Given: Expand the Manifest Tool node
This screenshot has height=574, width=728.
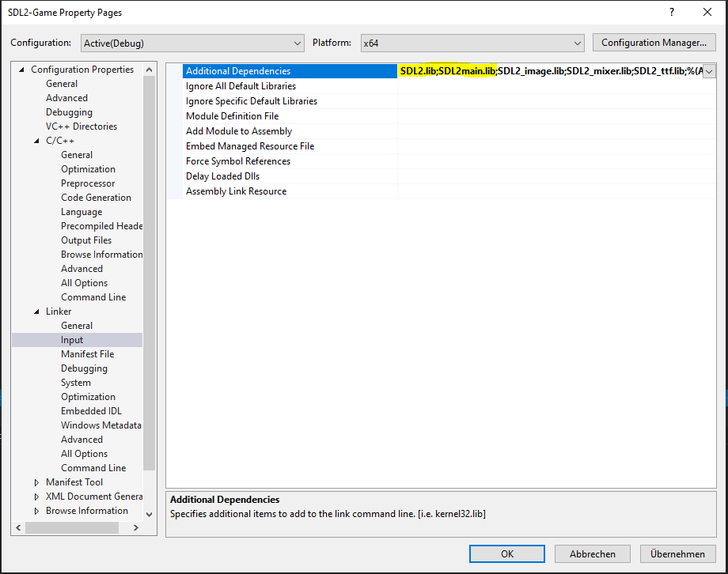Looking at the screenshot, I should pyautogui.click(x=37, y=482).
